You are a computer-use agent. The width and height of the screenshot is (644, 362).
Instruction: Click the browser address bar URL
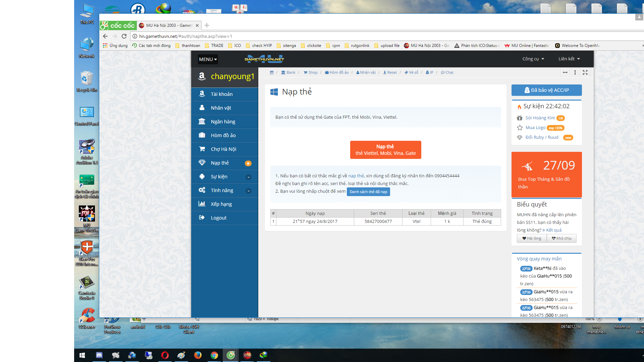click(185, 36)
